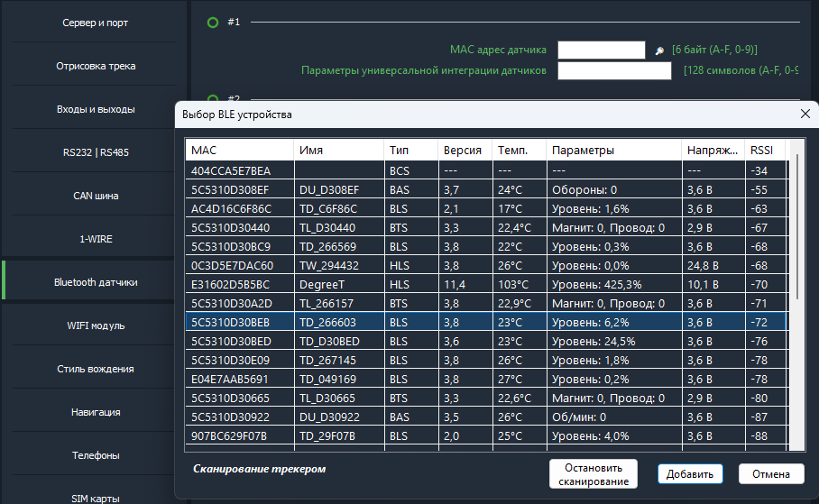819x504 pixels.
Task: Open the Стиль вождения section
Action: coord(95,369)
